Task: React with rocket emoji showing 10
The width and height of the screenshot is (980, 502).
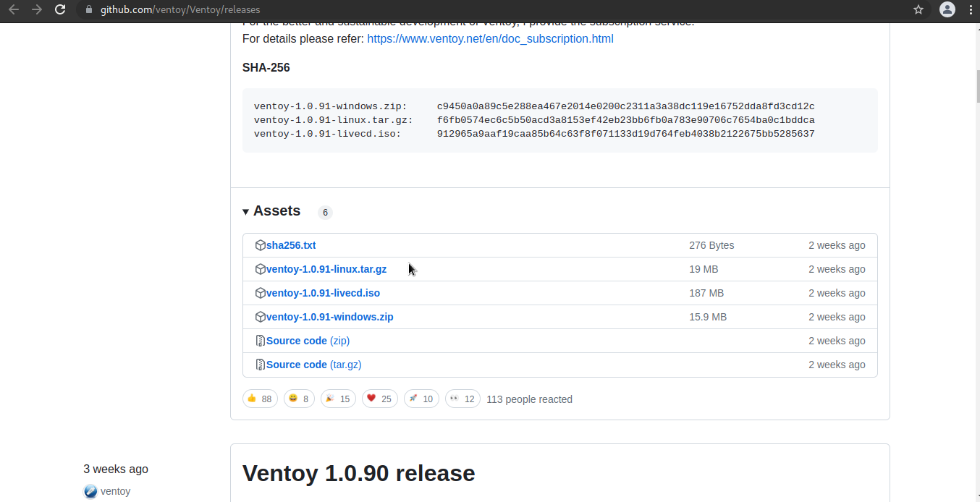Action: (421, 399)
